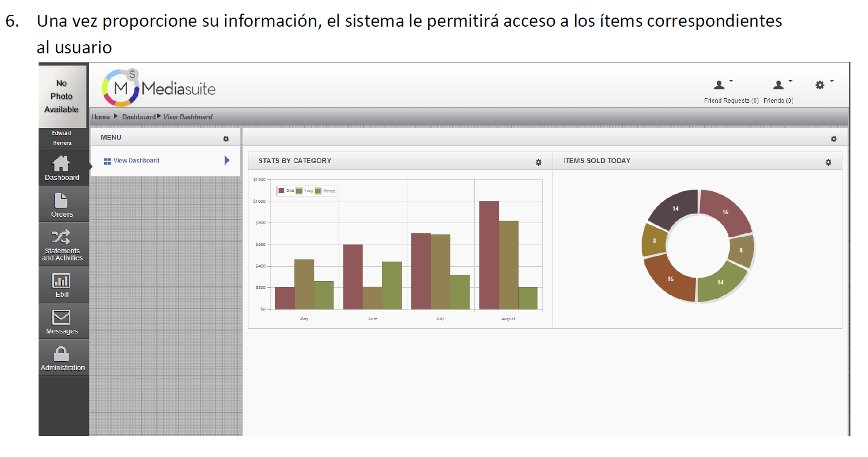Click the Mediasuite logo
868x457 pixels.
pos(159,88)
